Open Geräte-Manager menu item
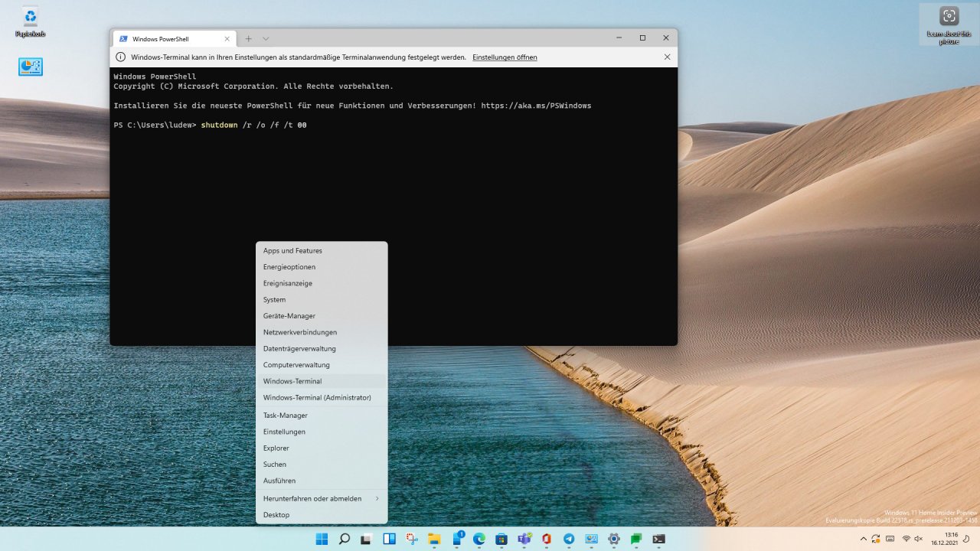This screenshot has width=980, height=551. [x=322, y=316]
